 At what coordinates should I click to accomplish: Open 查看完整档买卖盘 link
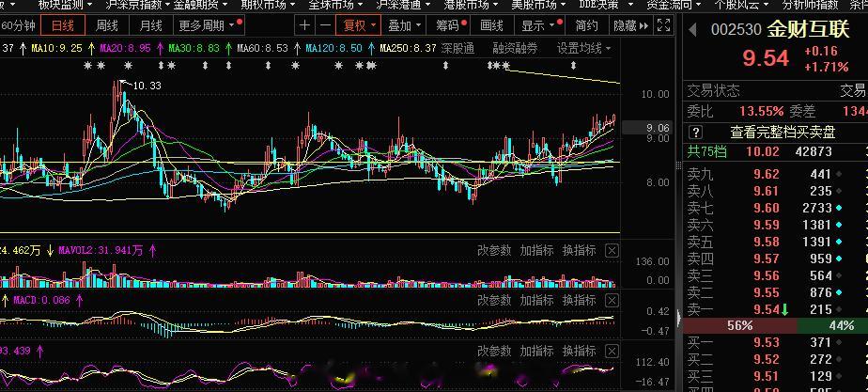click(x=783, y=133)
